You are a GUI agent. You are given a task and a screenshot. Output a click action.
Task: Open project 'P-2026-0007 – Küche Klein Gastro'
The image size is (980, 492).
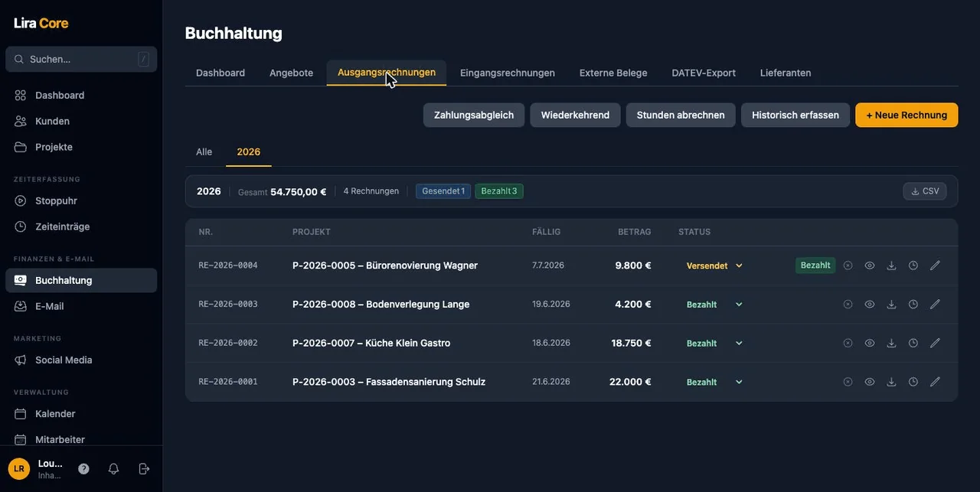point(371,343)
